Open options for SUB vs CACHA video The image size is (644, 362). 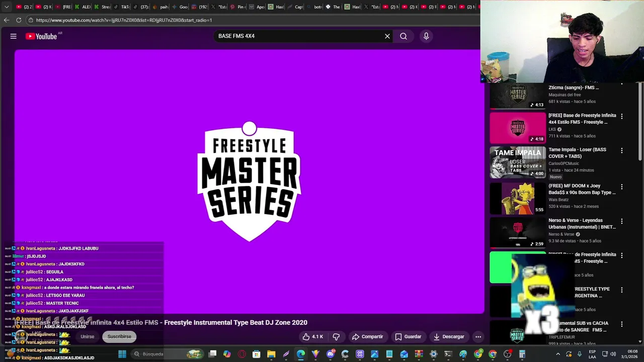622,324
